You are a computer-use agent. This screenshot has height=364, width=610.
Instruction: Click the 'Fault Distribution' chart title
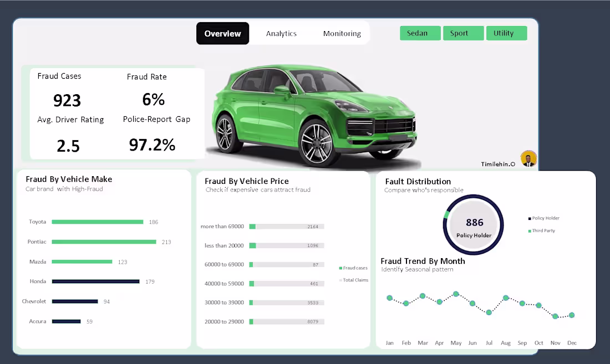tap(418, 181)
